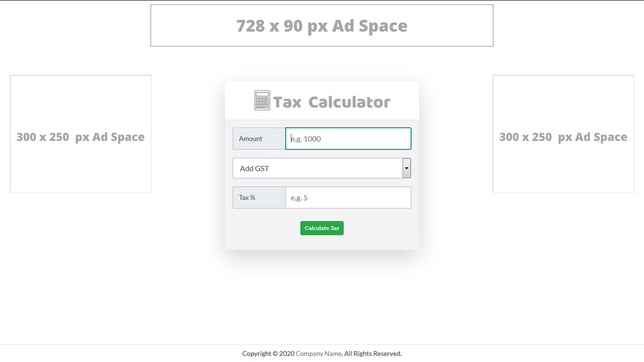Screen dimensions: 644x362
Task: Click inside the Amount input field
Action: click(x=348, y=139)
